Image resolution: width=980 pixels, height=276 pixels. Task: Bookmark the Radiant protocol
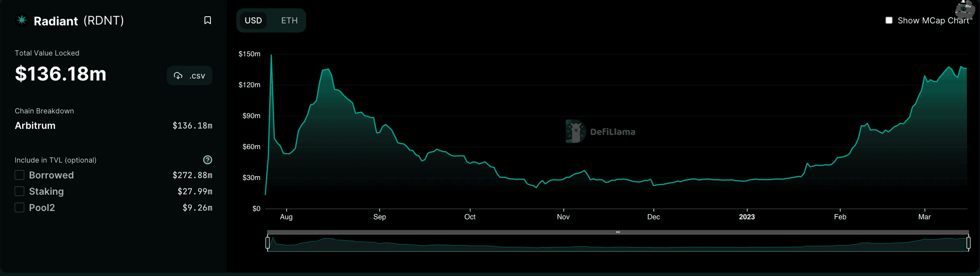(207, 20)
